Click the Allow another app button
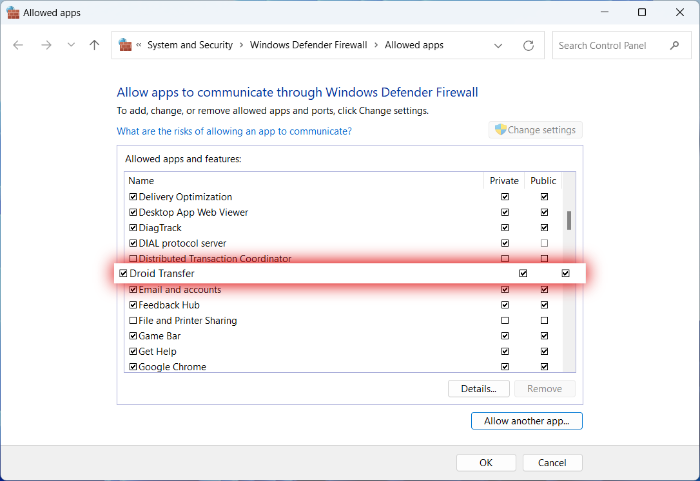 click(x=526, y=421)
